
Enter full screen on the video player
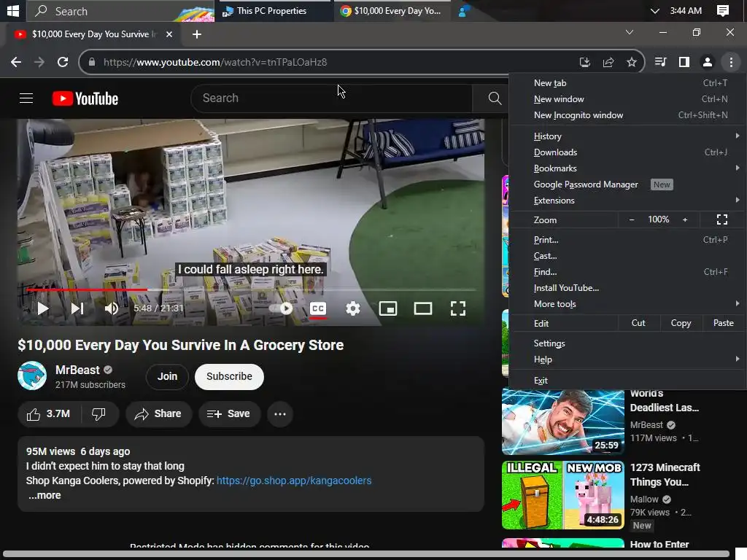click(458, 308)
